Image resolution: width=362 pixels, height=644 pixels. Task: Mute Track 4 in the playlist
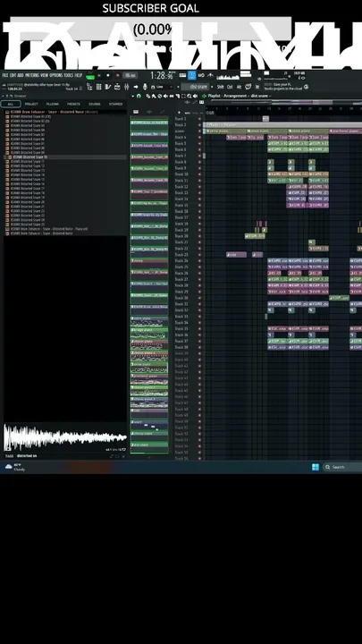coord(200,137)
